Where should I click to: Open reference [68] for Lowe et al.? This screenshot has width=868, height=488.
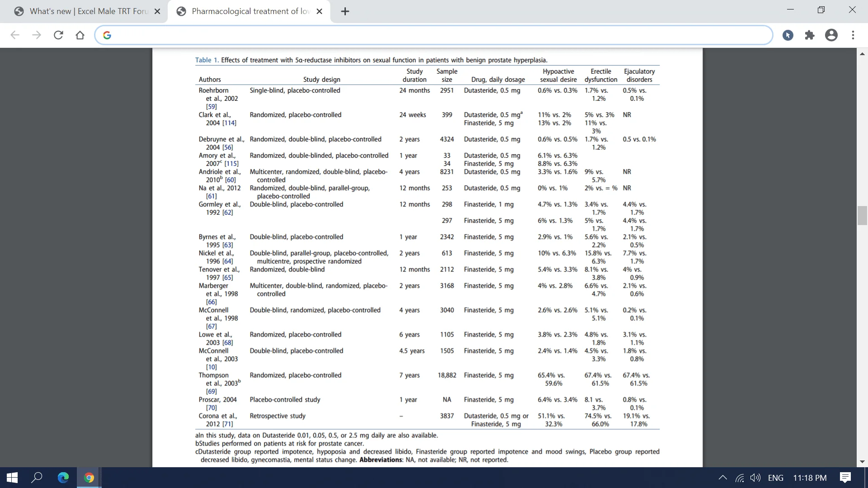click(227, 343)
